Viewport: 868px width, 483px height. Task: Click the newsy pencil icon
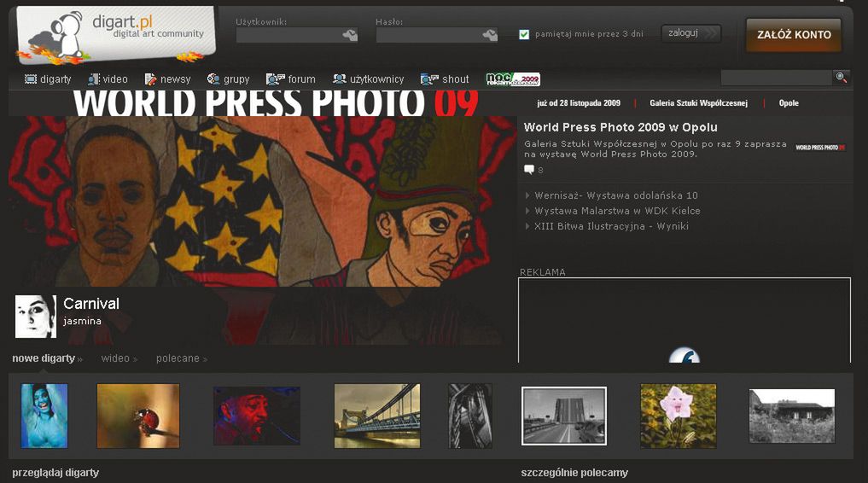pos(150,79)
